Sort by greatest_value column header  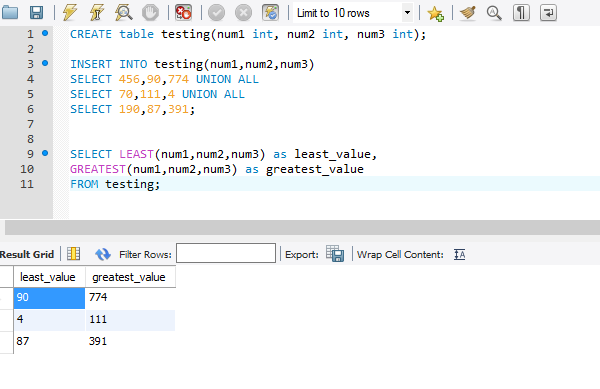point(130,277)
